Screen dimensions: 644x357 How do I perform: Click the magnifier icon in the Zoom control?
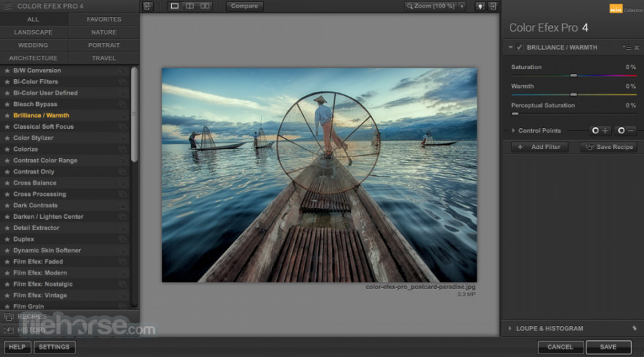[409, 6]
